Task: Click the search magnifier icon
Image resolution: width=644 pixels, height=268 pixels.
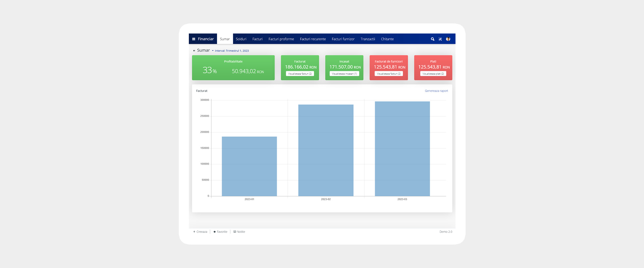Action: 432,39
